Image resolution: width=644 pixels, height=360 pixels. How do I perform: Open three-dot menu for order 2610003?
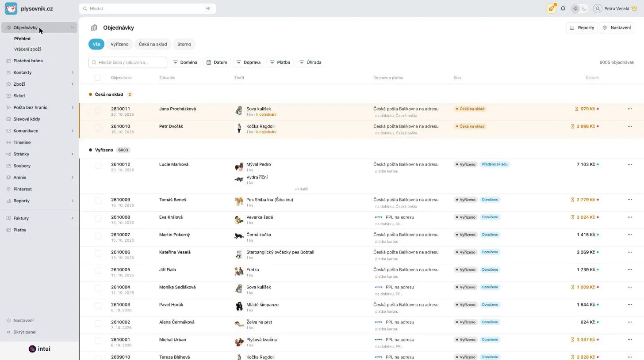[x=630, y=305]
